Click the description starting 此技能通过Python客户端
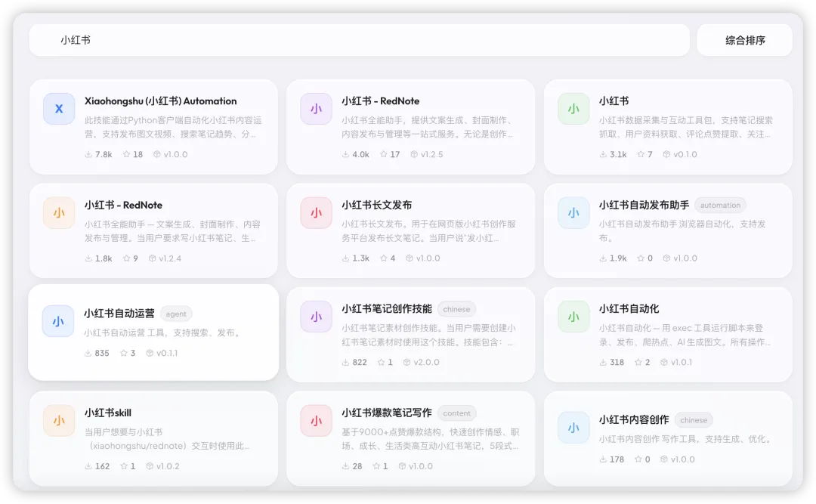 (x=173, y=127)
